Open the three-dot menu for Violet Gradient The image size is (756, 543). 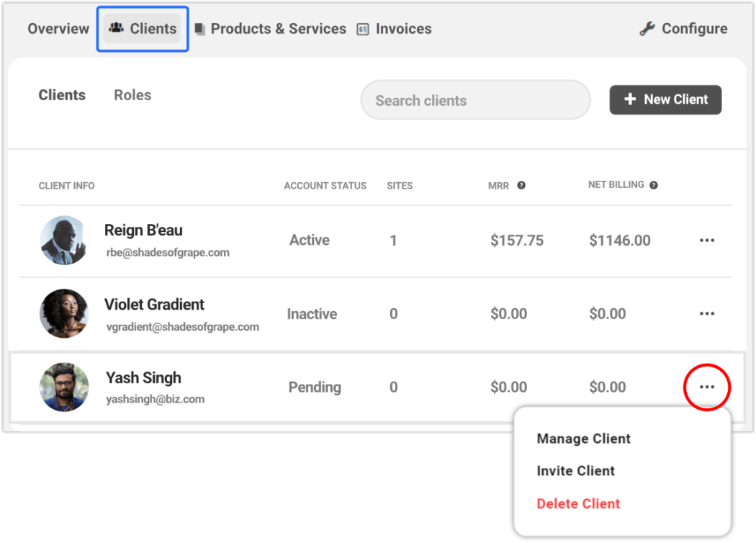tap(707, 313)
